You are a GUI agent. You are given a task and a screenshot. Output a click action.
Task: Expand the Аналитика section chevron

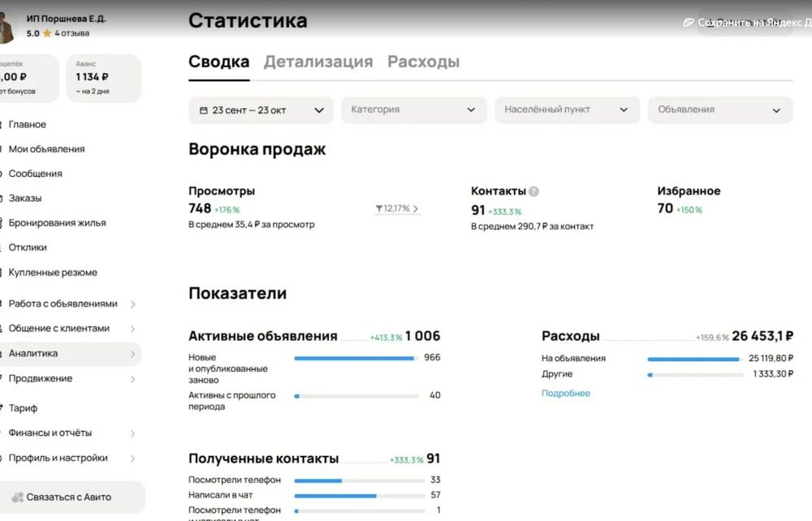(132, 354)
